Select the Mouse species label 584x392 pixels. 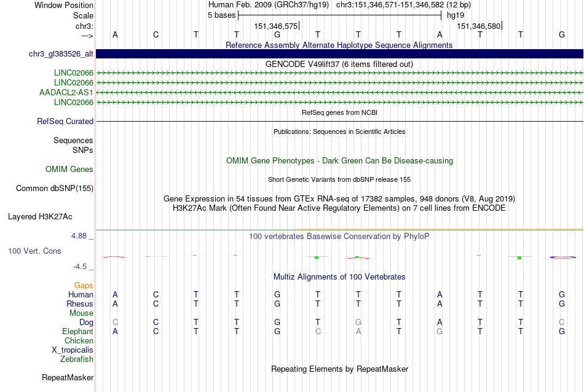81,313
